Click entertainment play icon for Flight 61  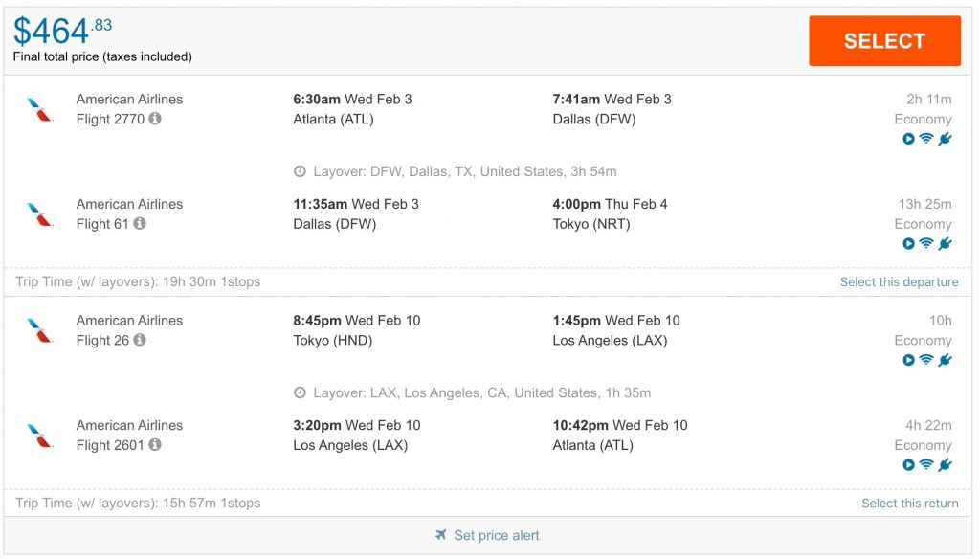908,244
